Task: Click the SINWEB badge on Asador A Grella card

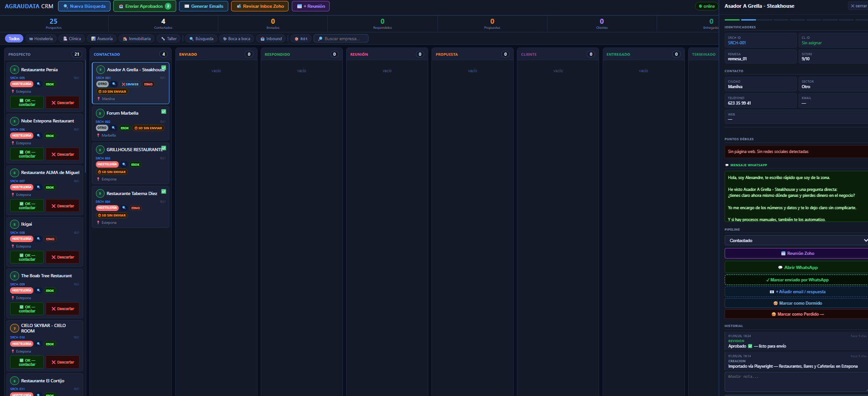Action: tap(130, 84)
